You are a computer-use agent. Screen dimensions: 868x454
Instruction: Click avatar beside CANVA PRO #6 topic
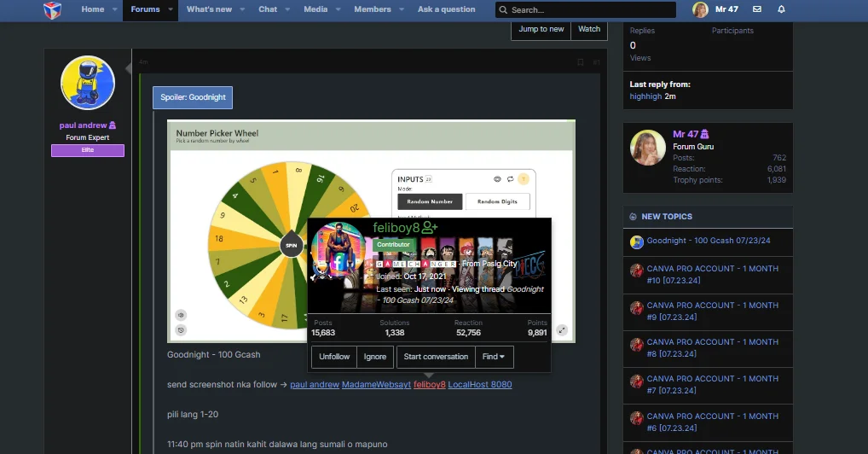[x=637, y=418]
